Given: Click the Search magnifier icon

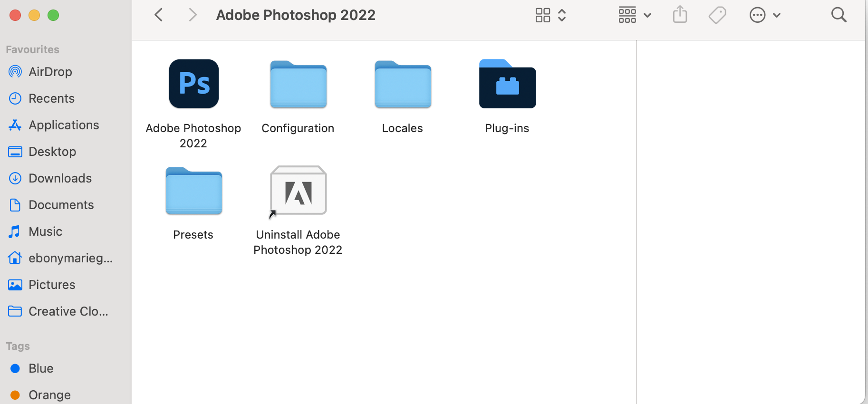Looking at the screenshot, I should tap(839, 15).
